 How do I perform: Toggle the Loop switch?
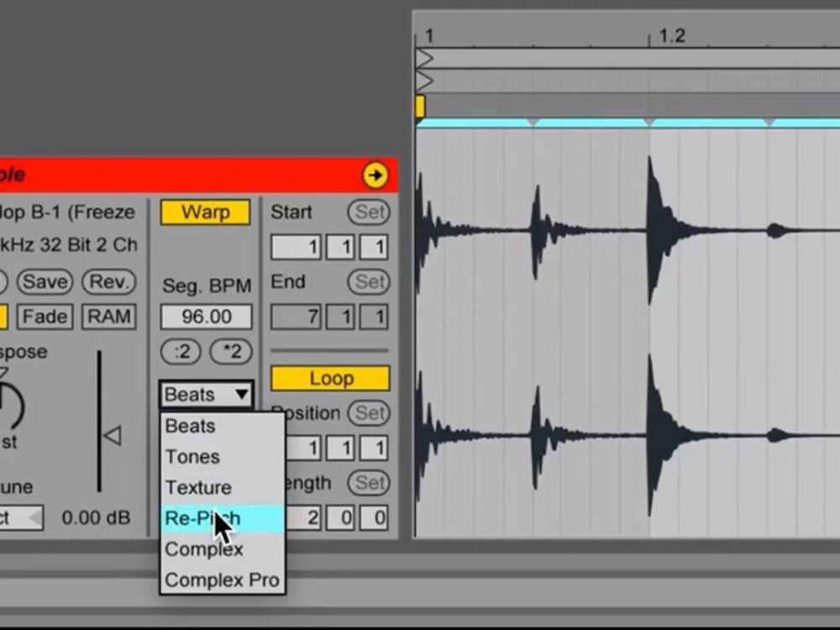point(330,378)
